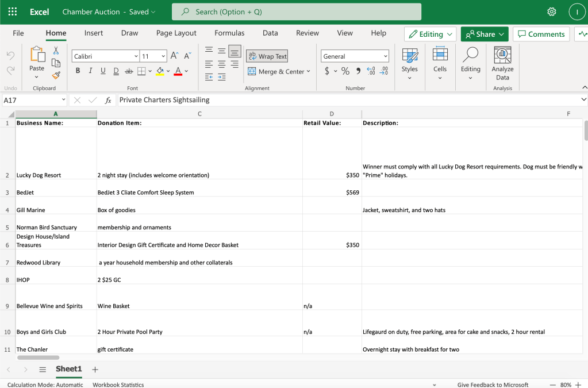Toggle italic formatting
The width and height of the screenshot is (588, 388).
pos(90,71)
